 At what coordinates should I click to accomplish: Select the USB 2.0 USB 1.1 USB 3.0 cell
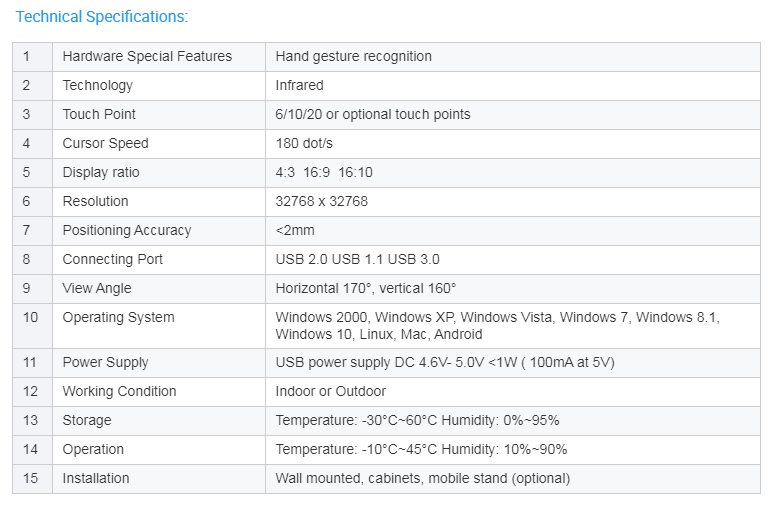513,259
